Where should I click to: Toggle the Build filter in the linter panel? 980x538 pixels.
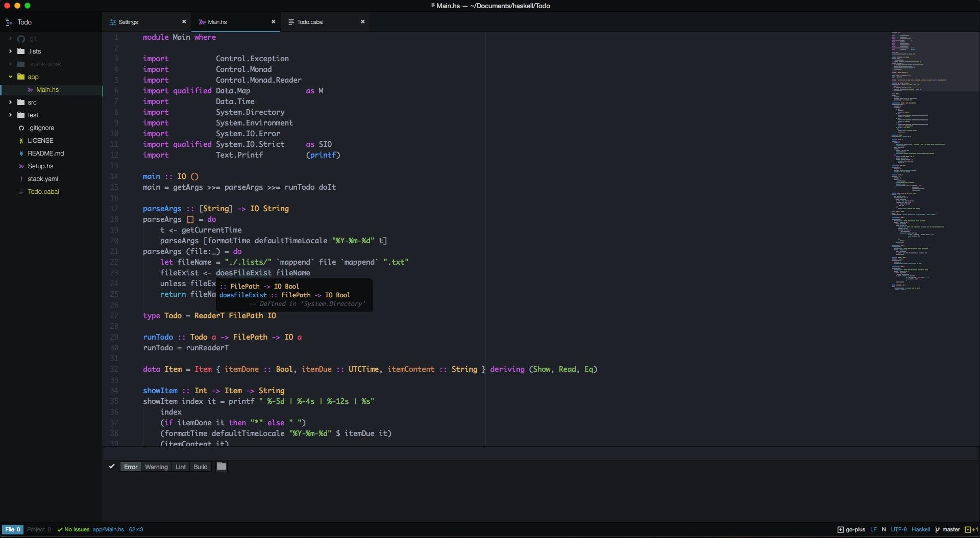pos(200,467)
